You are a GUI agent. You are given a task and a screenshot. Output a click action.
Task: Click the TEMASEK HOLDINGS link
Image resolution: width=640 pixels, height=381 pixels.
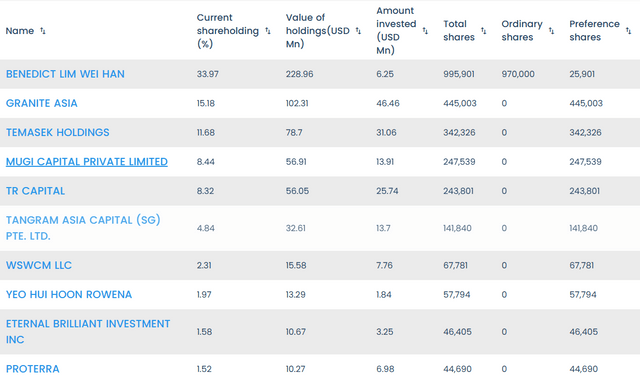click(58, 132)
